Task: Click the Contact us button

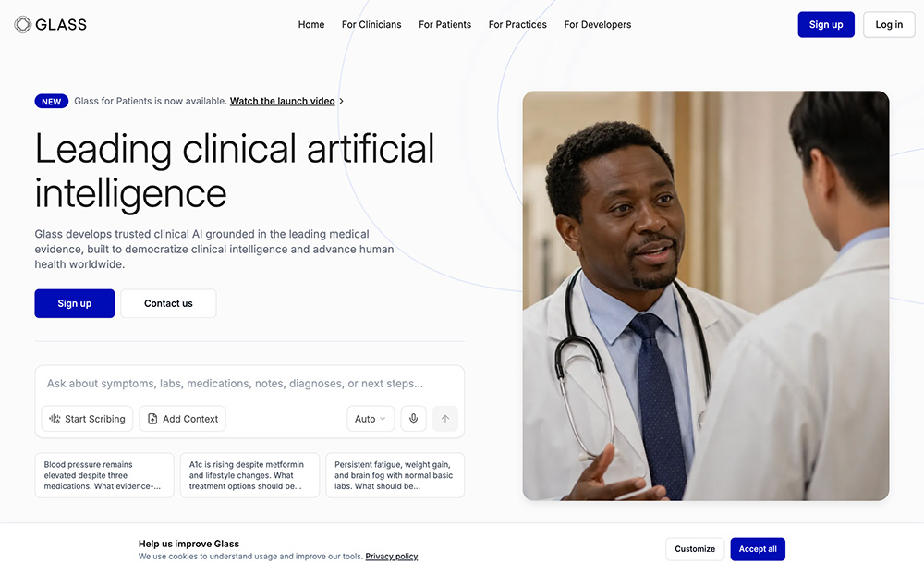Action: 168,303
